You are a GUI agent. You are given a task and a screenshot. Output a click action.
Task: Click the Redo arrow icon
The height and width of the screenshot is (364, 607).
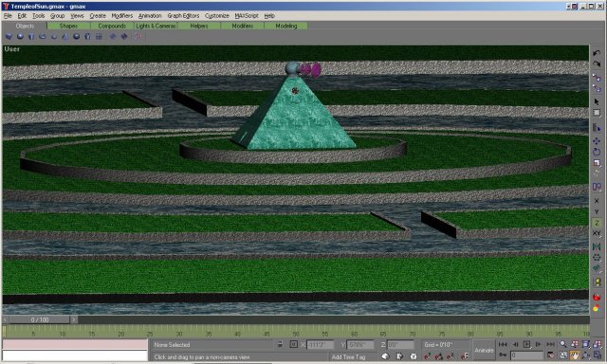coord(597,64)
